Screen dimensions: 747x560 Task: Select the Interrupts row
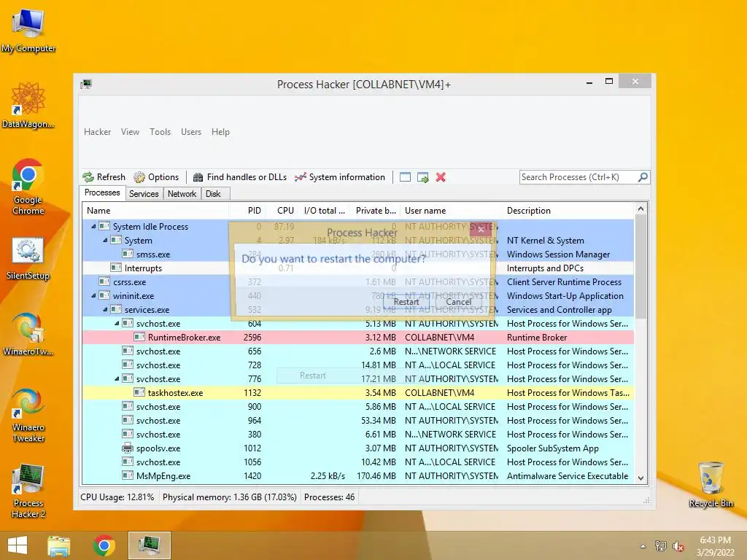point(358,268)
